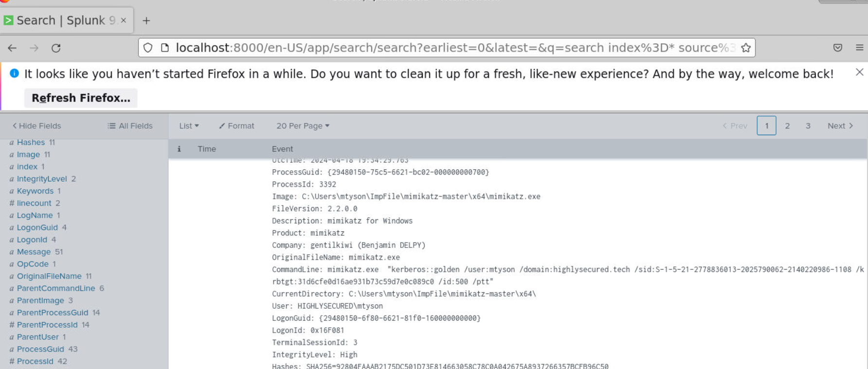The height and width of the screenshot is (369, 868).
Task: Open the LogName field summary
Action: pyautogui.click(x=35, y=215)
